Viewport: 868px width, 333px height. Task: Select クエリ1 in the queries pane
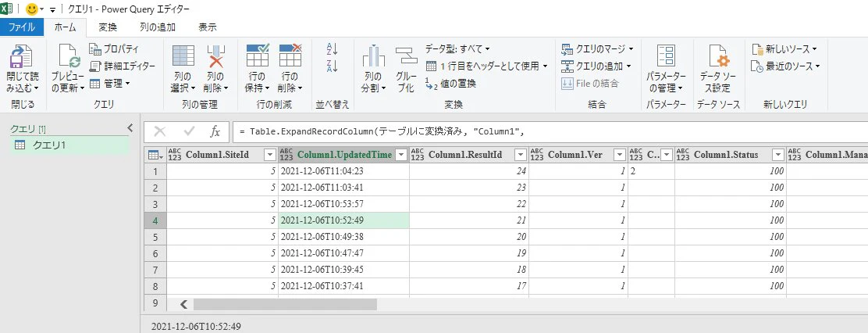pos(69,145)
